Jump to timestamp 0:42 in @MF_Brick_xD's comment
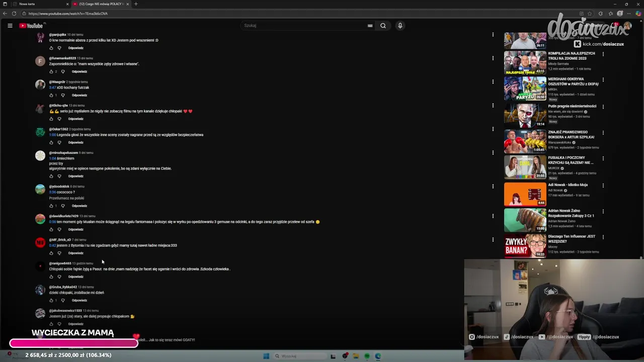The height and width of the screenshot is (362, 644). pos(52,245)
